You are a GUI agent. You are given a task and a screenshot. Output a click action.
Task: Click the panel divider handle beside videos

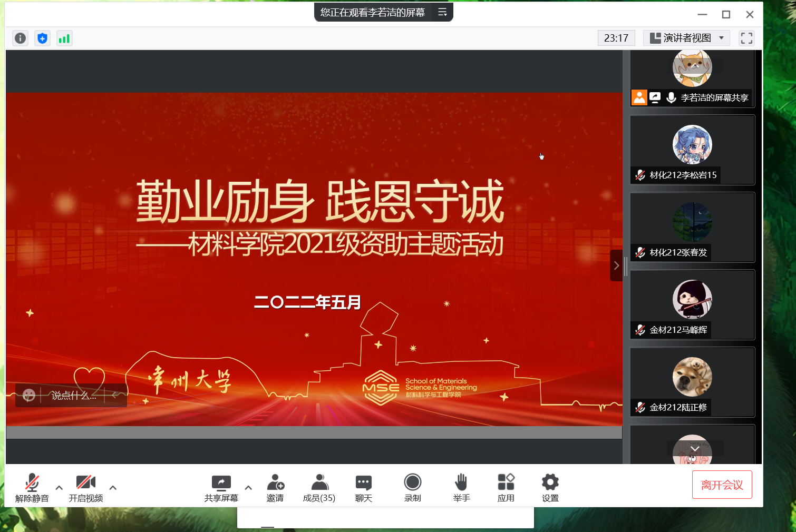626,266
